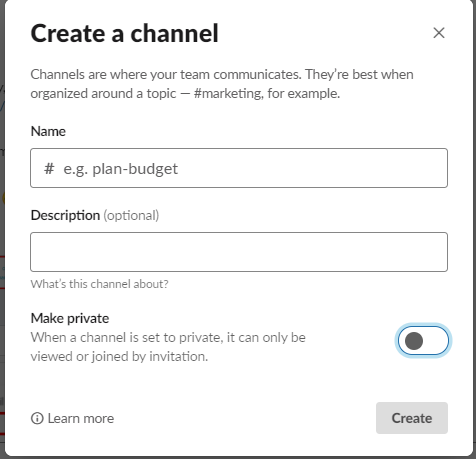Click the info icon beside Learn more

37,418
